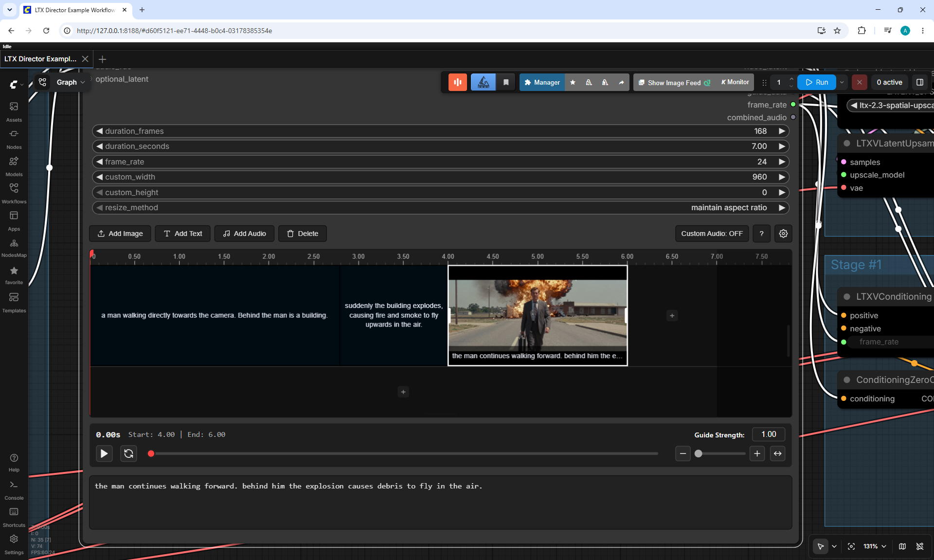Increase custom_height with right arrow
This screenshot has height=560, width=934.
coord(782,193)
